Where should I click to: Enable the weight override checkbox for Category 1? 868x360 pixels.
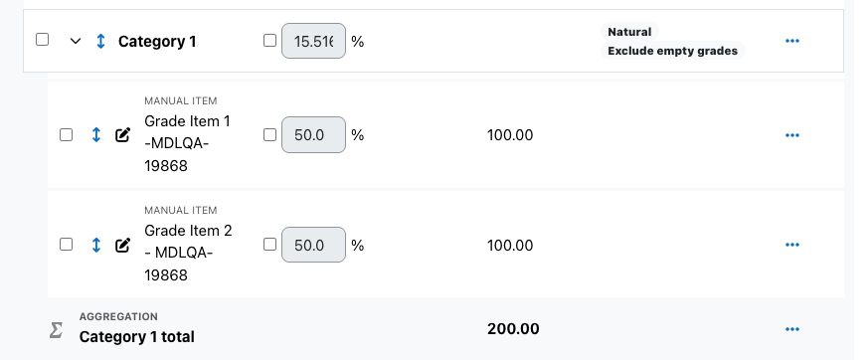pos(269,41)
